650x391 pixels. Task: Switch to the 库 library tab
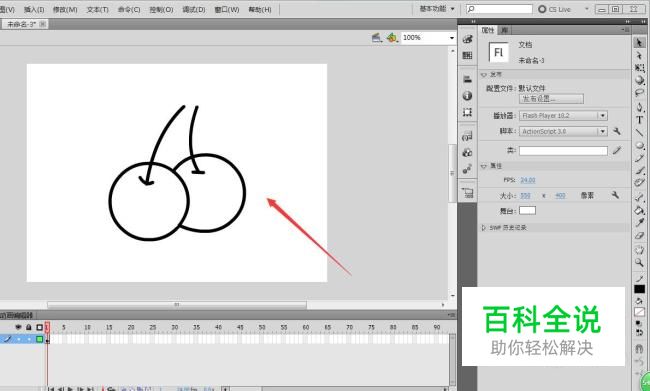(x=504, y=30)
